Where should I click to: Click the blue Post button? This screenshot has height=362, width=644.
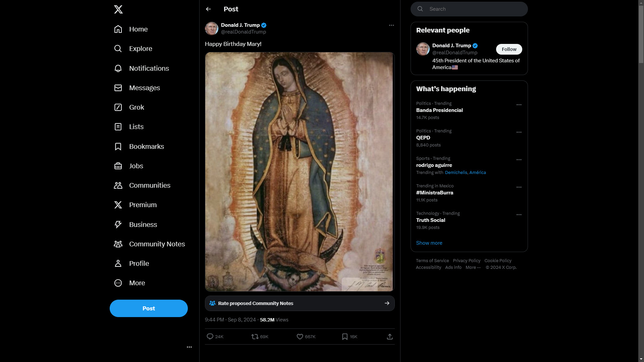[x=149, y=308]
